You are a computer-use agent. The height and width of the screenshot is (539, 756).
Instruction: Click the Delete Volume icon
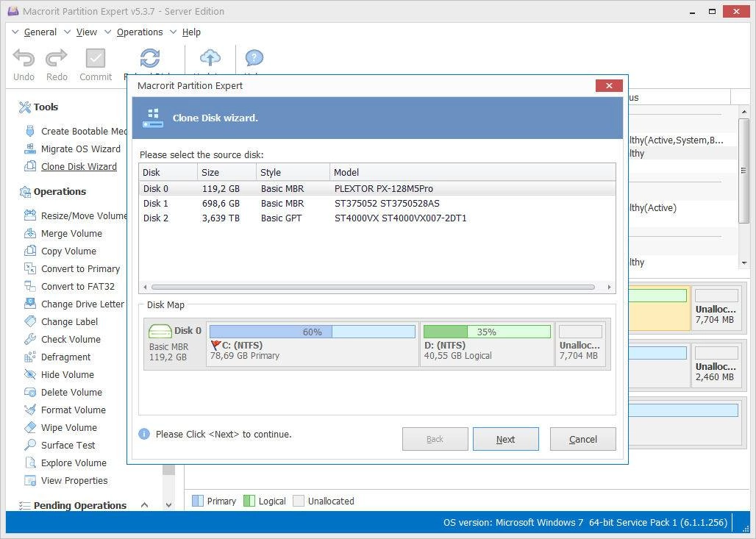[30, 393]
